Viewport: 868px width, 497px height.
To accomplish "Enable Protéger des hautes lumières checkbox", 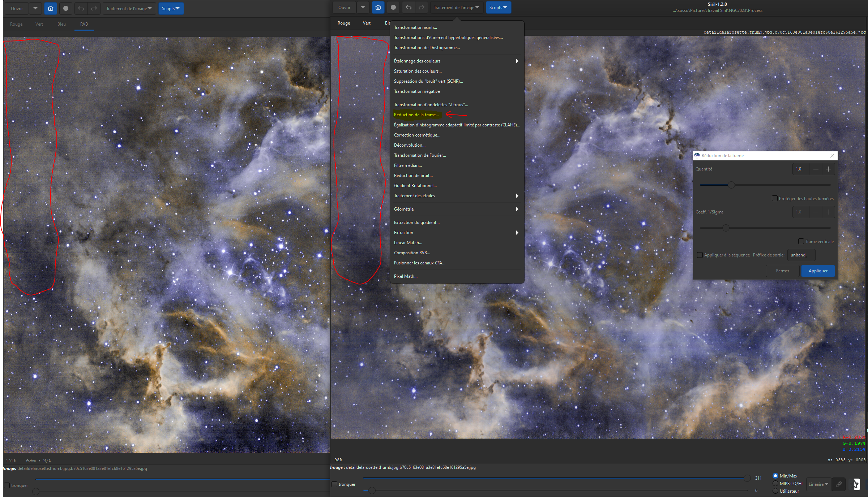I will [774, 198].
